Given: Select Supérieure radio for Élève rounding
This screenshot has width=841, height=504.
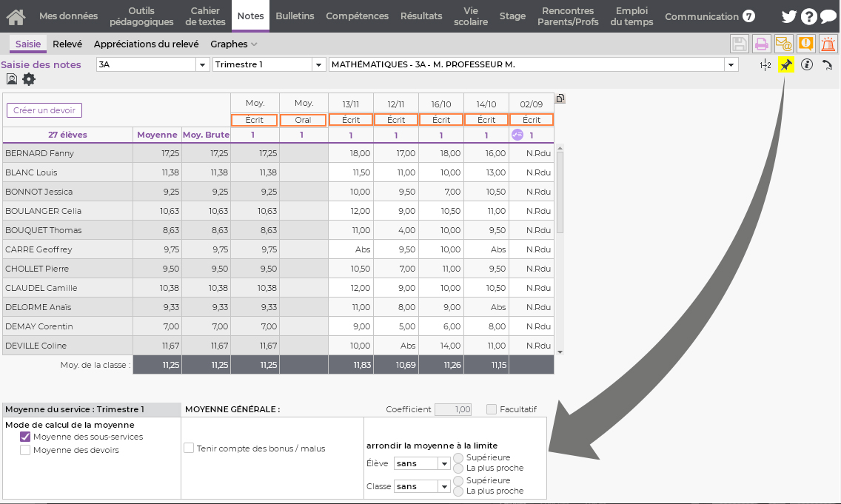Looking at the screenshot, I should point(458,457).
